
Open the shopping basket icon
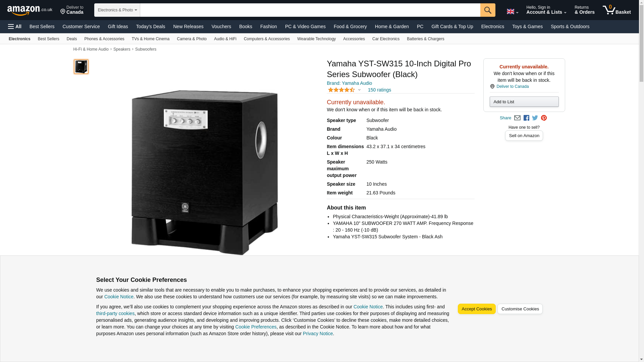click(616, 10)
